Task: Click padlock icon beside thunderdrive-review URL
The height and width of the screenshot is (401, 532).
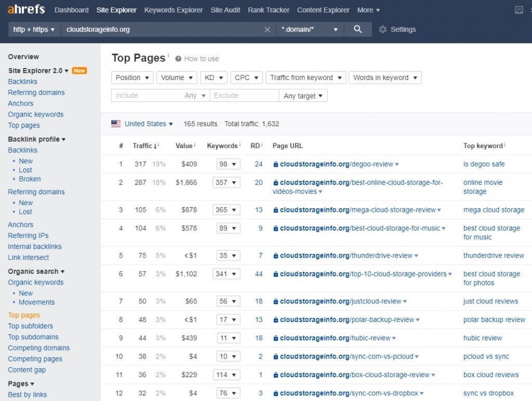Action: (275, 256)
